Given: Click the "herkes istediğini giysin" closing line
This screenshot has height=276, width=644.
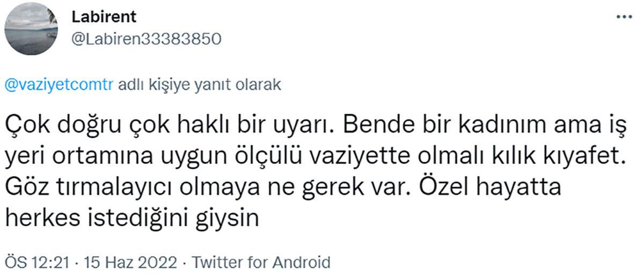Looking at the screenshot, I should pos(133,220).
